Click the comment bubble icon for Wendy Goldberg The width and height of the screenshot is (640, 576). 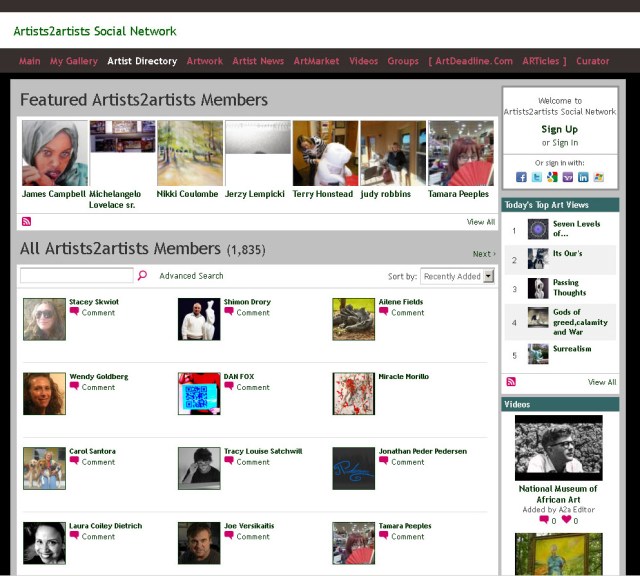point(74,386)
